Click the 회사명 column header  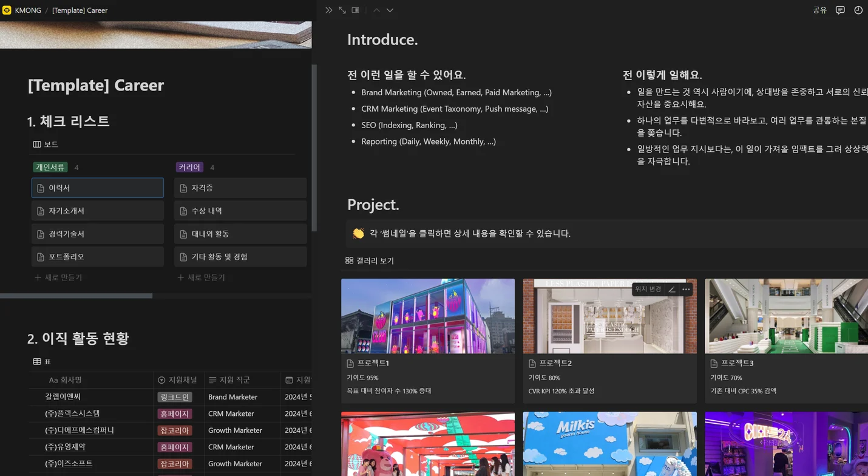click(x=91, y=380)
